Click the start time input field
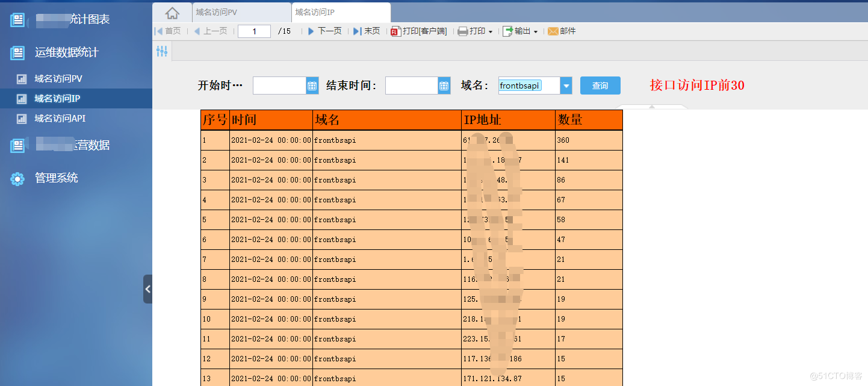 [x=279, y=86]
